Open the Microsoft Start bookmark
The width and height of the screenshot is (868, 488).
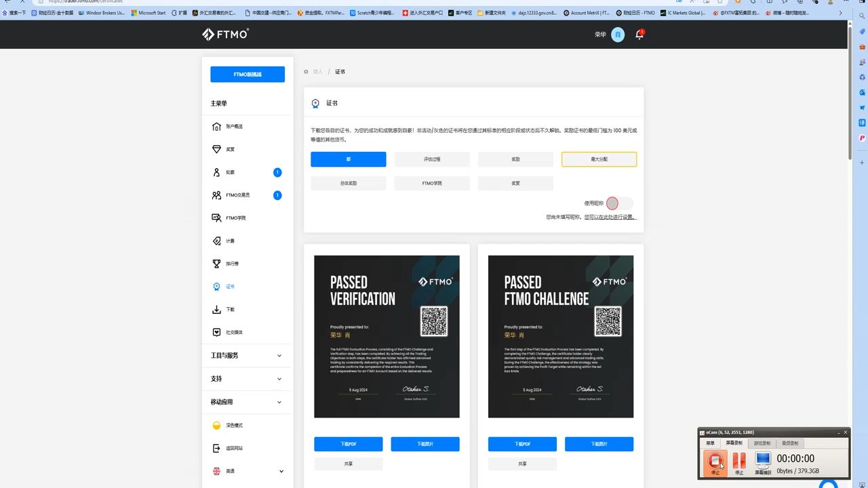(x=148, y=13)
